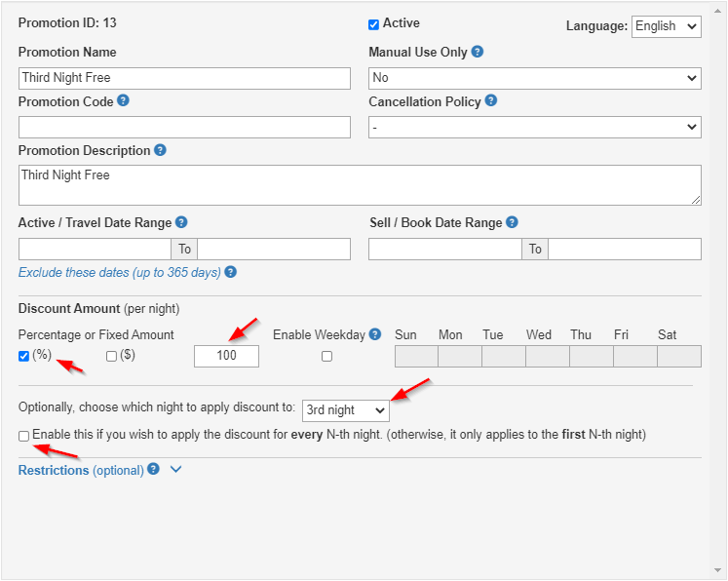Click help icon next to Enable Weekday

click(375, 334)
